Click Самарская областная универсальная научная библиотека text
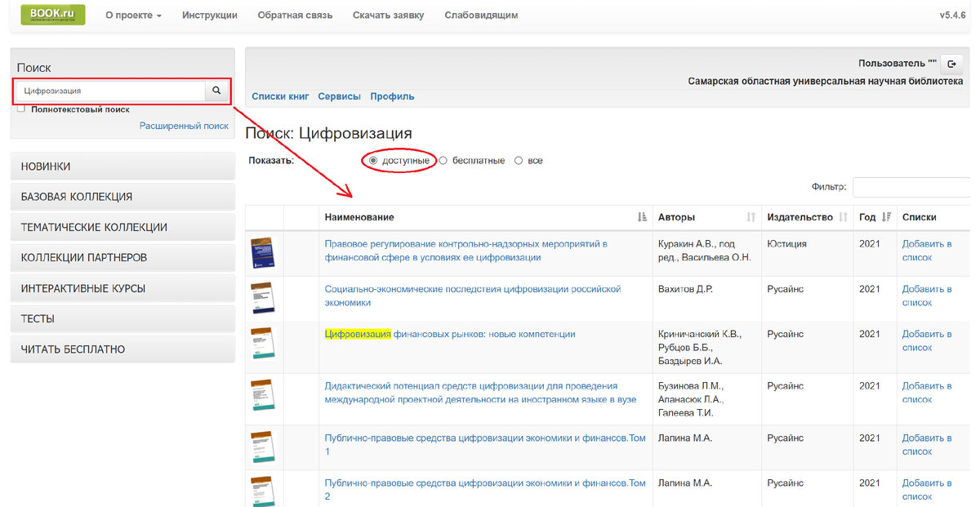 point(826,81)
